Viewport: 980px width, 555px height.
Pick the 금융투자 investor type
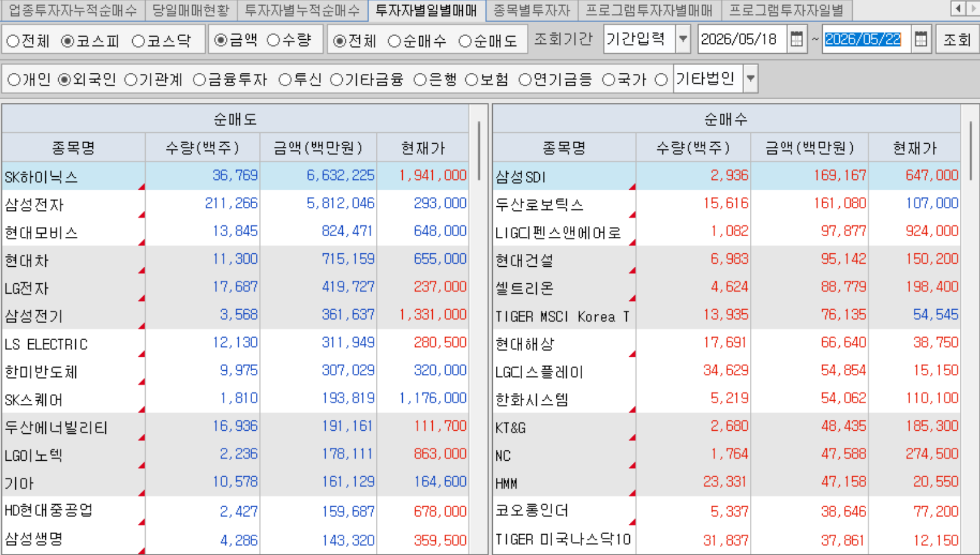click(199, 80)
